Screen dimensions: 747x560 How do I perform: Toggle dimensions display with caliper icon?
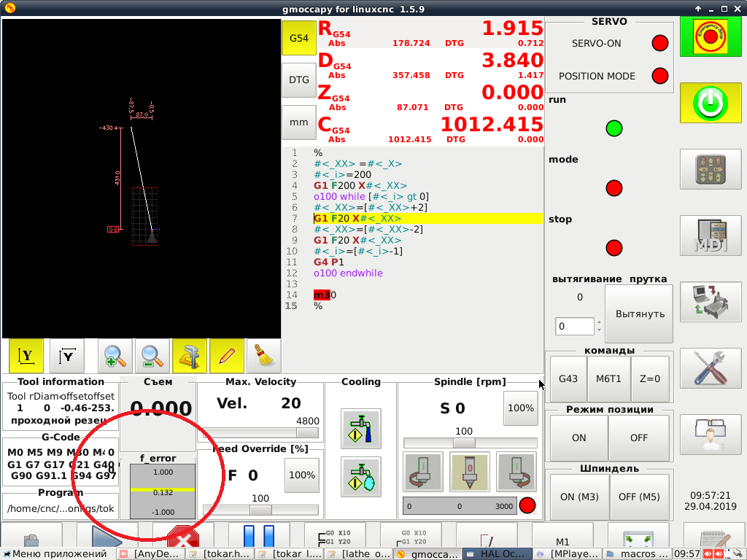189,356
